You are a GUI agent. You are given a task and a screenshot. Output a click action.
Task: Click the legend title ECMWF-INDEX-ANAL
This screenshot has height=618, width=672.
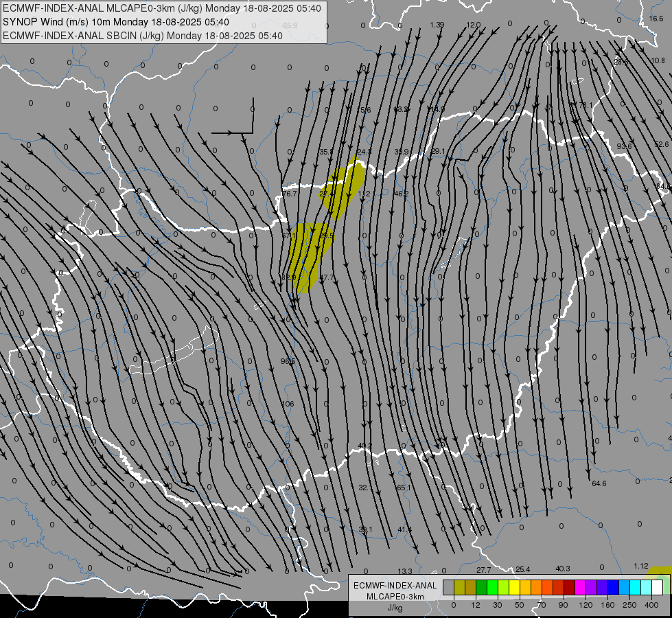pos(395,586)
